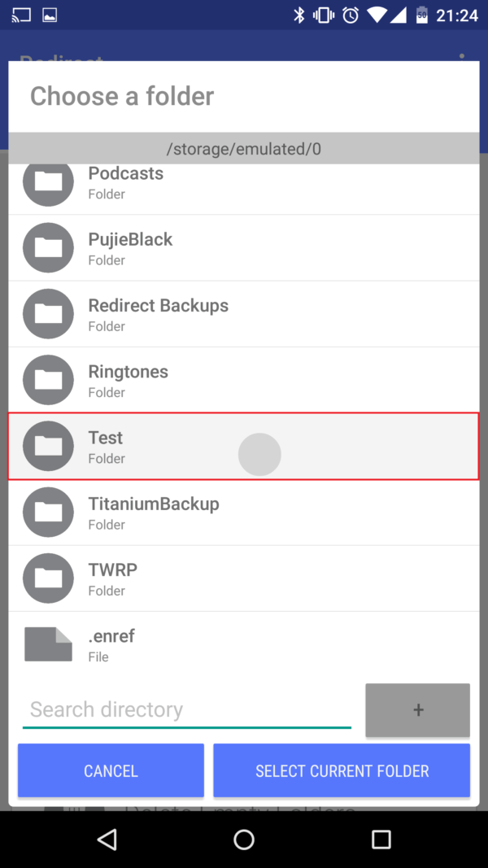This screenshot has width=488, height=868.
Task: Tap the Choose a folder dialog title
Action: pos(121,96)
